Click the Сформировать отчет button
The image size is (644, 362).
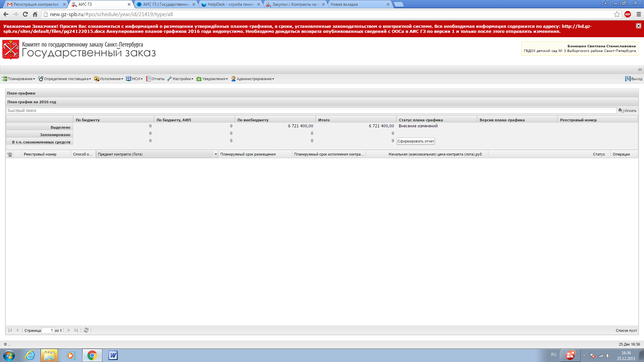(x=416, y=141)
